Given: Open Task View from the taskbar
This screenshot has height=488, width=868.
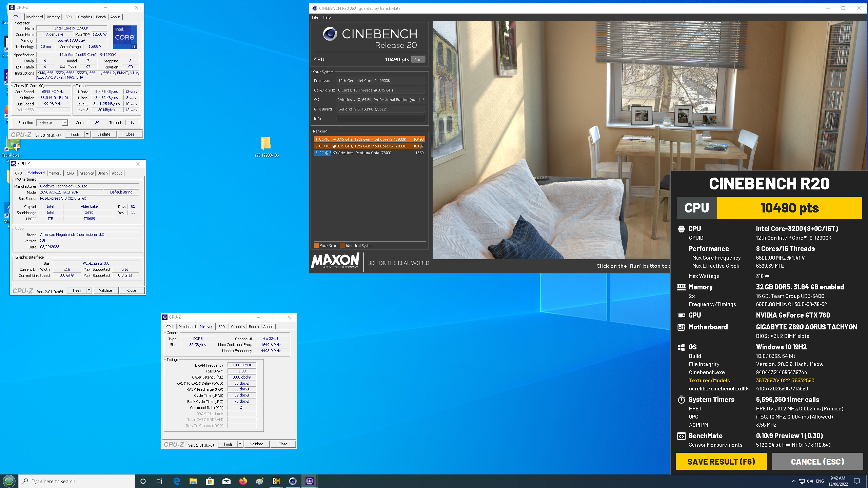Looking at the screenshot, I should click(x=159, y=481).
